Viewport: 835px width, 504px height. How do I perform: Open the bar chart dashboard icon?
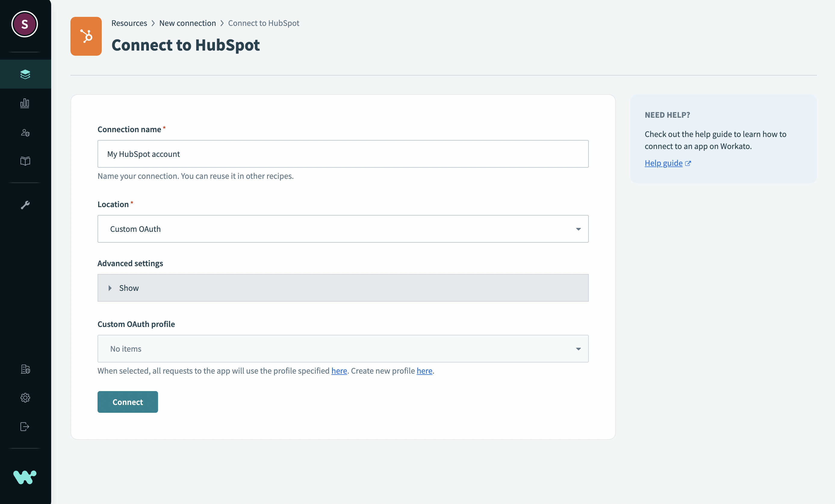(x=25, y=103)
